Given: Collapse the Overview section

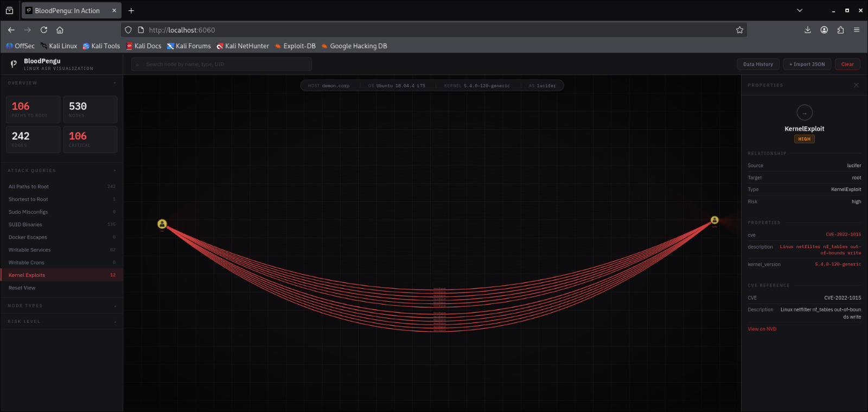Looking at the screenshot, I should [115, 83].
